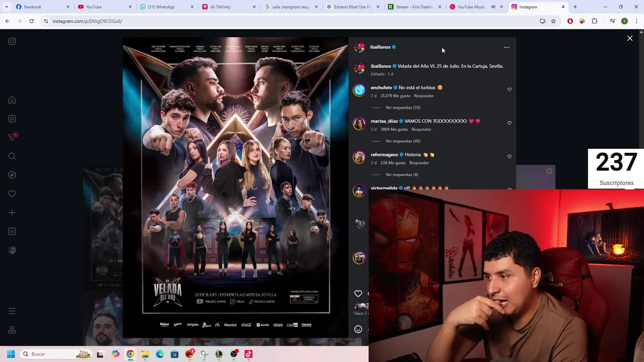Like the enchufetv comment

click(x=509, y=89)
